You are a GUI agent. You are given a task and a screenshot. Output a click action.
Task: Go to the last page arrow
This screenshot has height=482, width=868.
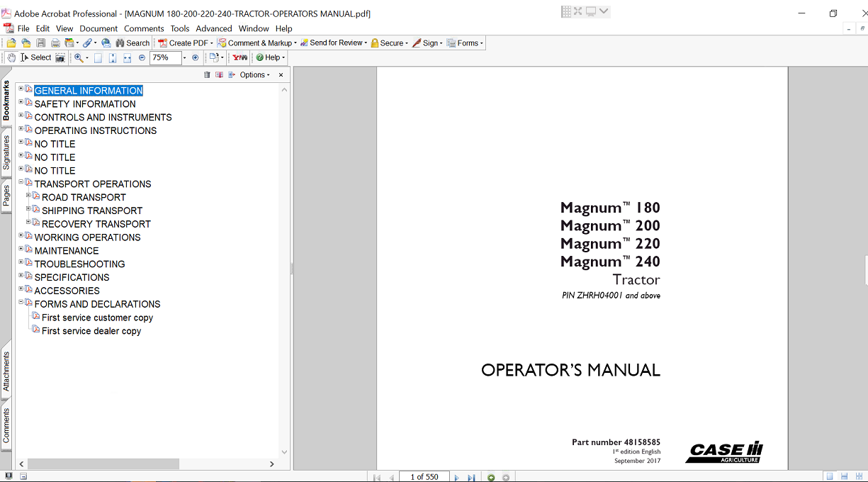pyautogui.click(x=471, y=477)
